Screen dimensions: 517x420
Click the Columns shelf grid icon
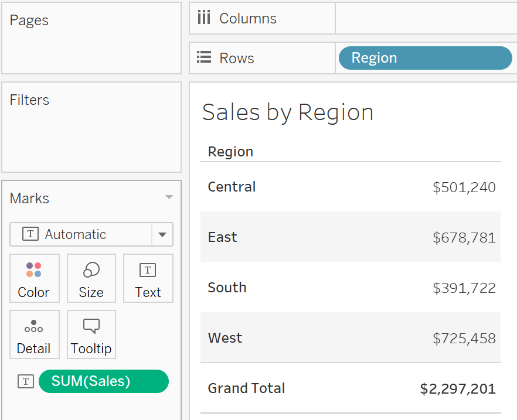click(x=203, y=18)
